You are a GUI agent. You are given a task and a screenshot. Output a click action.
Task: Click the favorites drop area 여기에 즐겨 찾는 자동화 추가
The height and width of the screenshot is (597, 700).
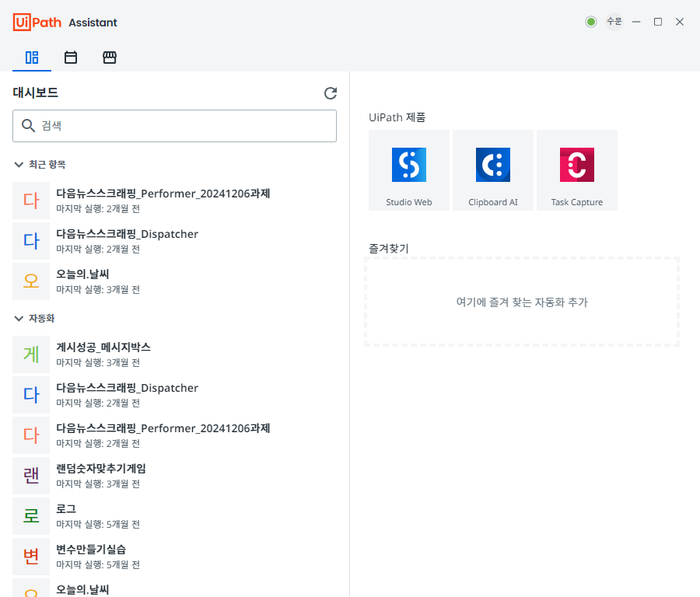(522, 302)
